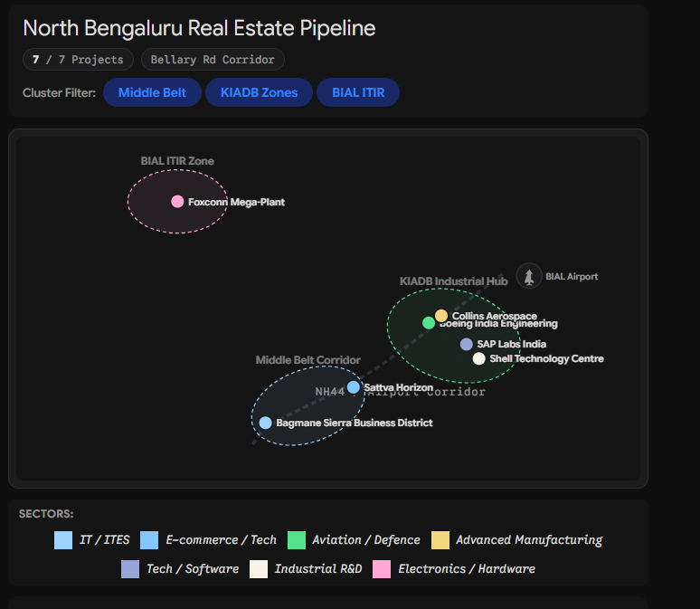Click the SAP Labs India label text
The image size is (700, 609).
pos(512,344)
